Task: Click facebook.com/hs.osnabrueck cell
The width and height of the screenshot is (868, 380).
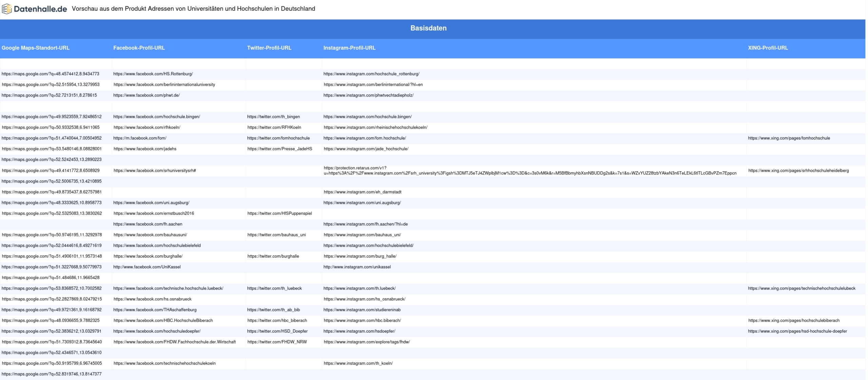Action: click(x=153, y=299)
